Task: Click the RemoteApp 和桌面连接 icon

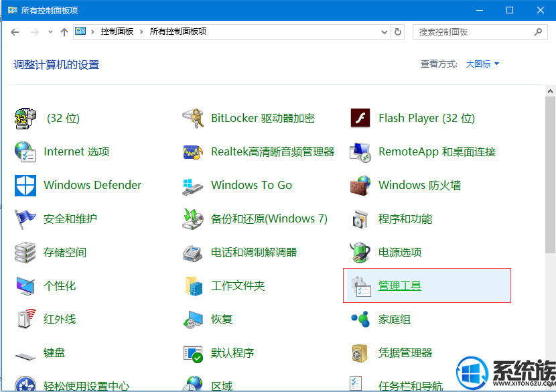Action: [x=360, y=152]
